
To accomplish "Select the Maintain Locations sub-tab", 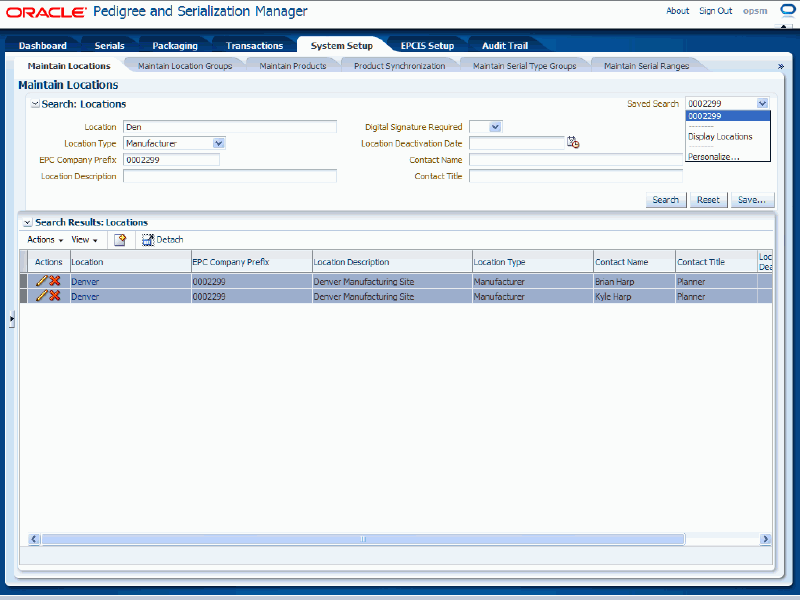I will 69,66.
